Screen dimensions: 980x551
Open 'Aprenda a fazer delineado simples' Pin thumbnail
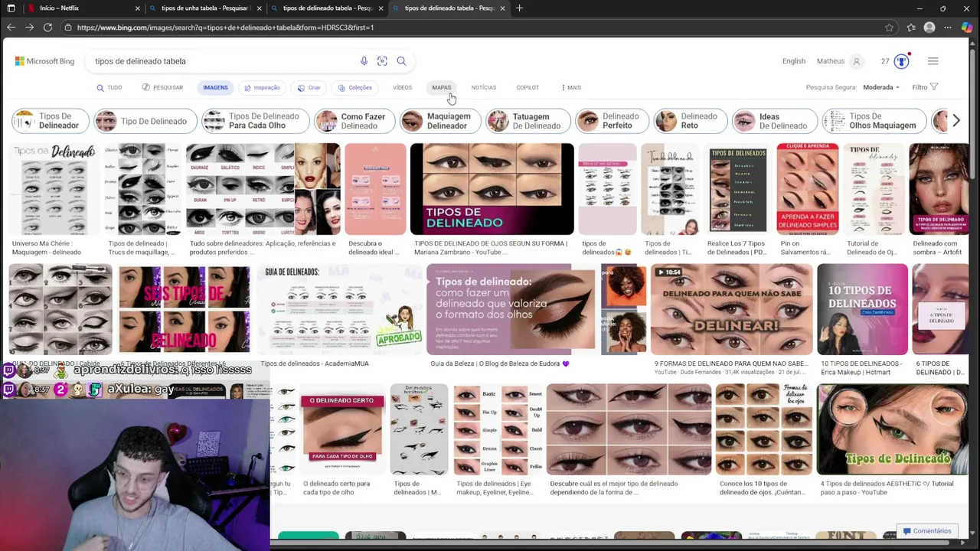click(x=807, y=189)
